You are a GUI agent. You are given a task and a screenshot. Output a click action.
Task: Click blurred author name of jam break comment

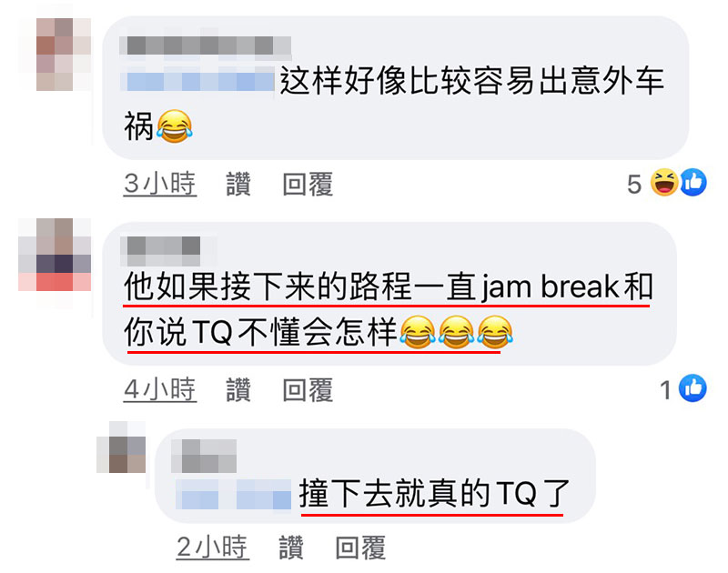click(161, 247)
